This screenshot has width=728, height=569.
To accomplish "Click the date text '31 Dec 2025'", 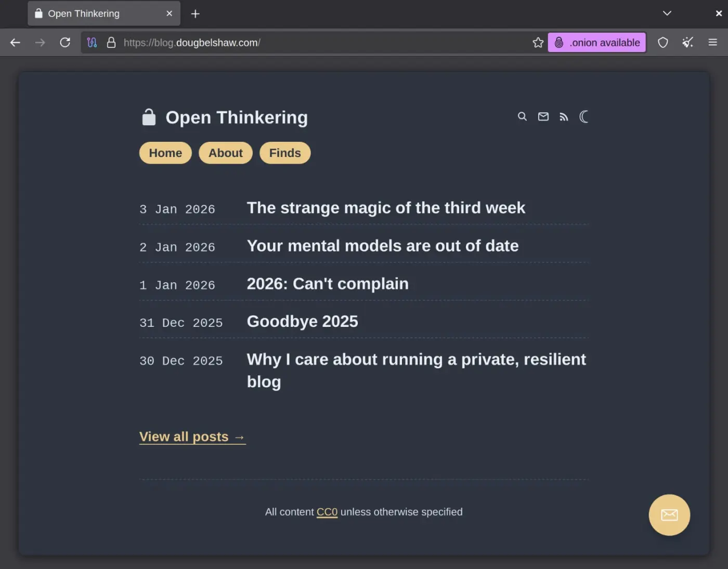I will pyautogui.click(x=181, y=323).
